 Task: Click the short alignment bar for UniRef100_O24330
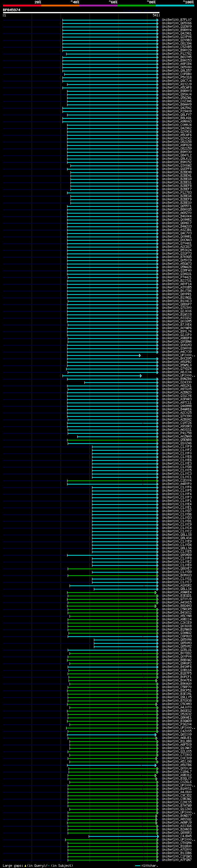(x=121, y=382)
